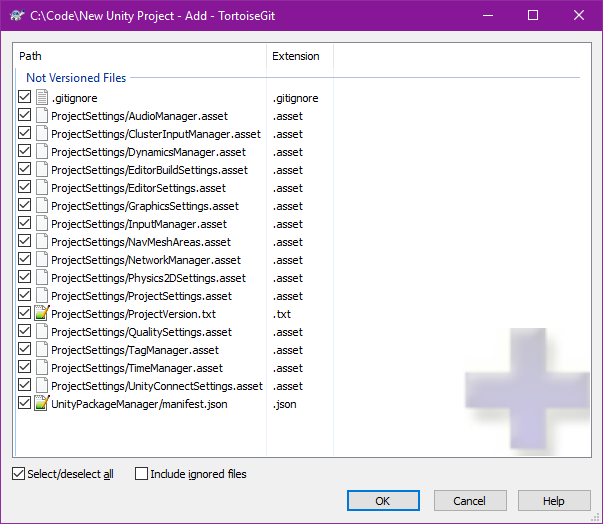Click the GraphicsSettings.asset file icon
Image resolution: width=603 pixels, height=524 pixels.
tap(42, 206)
